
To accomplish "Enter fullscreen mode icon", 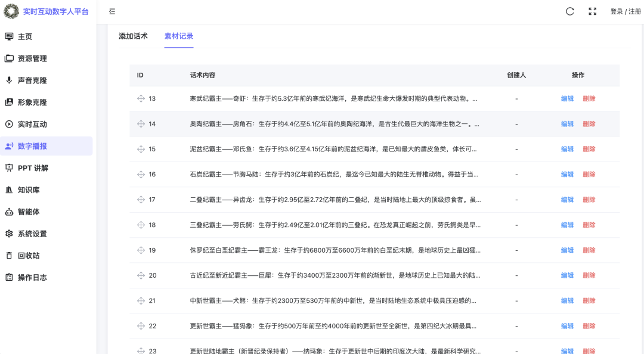I will pyautogui.click(x=592, y=11).
